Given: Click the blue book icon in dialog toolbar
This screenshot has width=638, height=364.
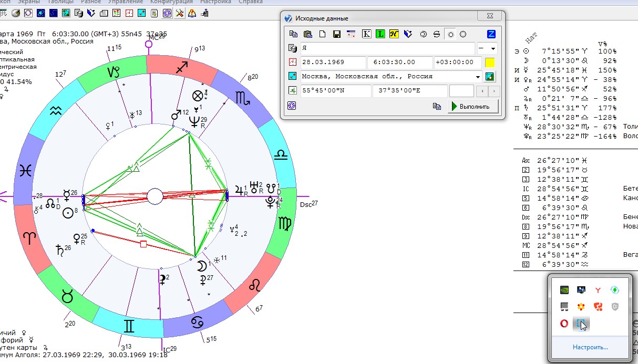Looking at the screenshot, I should tap(408, 34).
